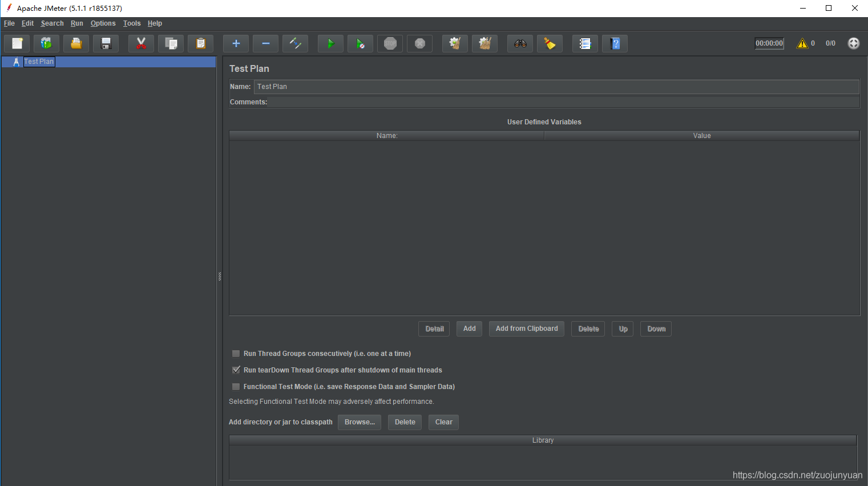Stop the test with Stop icon
Screen dimensions: 868x486
point(390,43)
